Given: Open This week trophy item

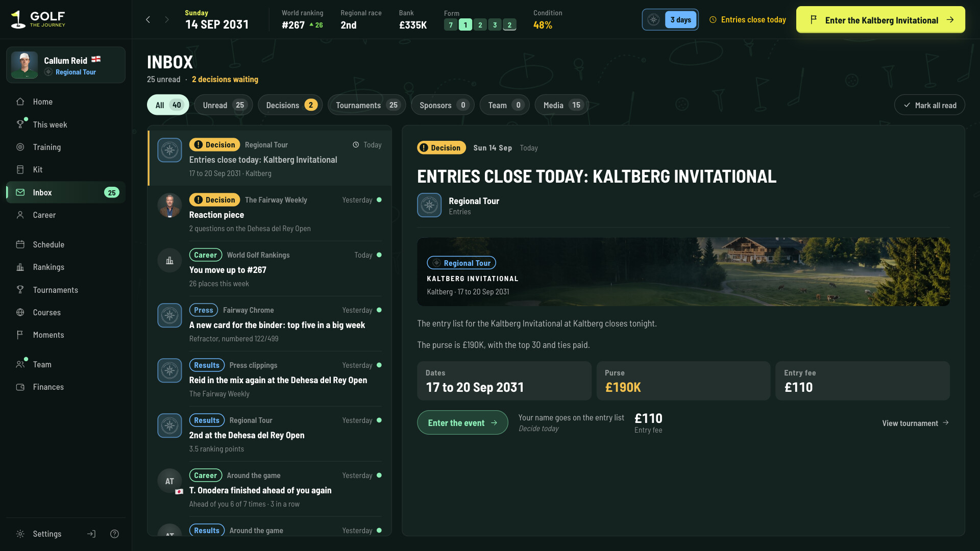Looking at the screenshot, I should click(x=66, y=124).
